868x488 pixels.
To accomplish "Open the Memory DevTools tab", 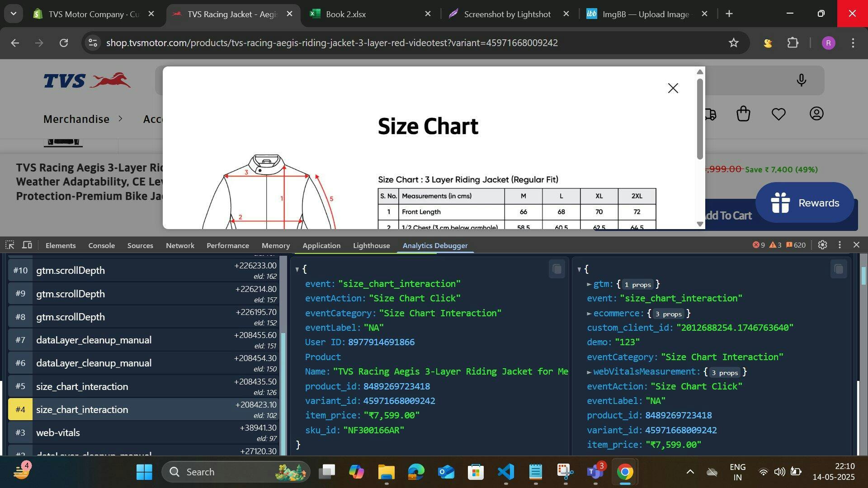I will 276,245.
